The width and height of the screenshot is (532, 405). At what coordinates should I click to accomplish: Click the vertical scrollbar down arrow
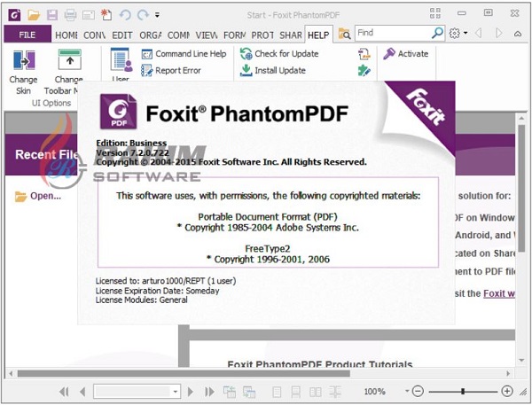pyautogui.click(x=521, y=360)
